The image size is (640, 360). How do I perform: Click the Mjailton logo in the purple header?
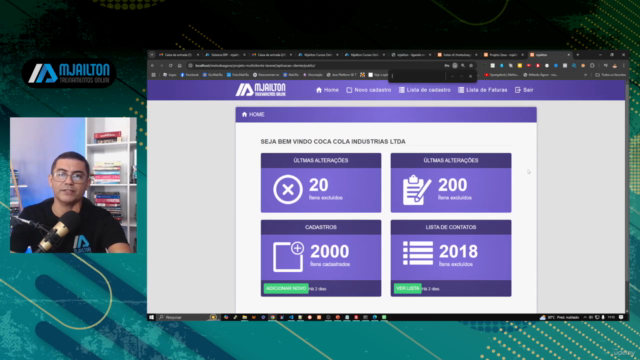tap(260, 90)
